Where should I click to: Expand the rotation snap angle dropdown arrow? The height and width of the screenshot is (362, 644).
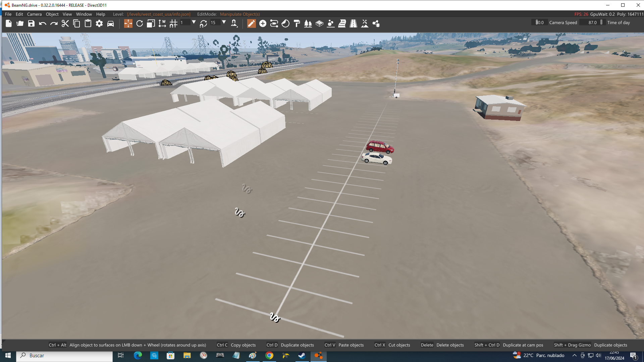pos(224,22)
